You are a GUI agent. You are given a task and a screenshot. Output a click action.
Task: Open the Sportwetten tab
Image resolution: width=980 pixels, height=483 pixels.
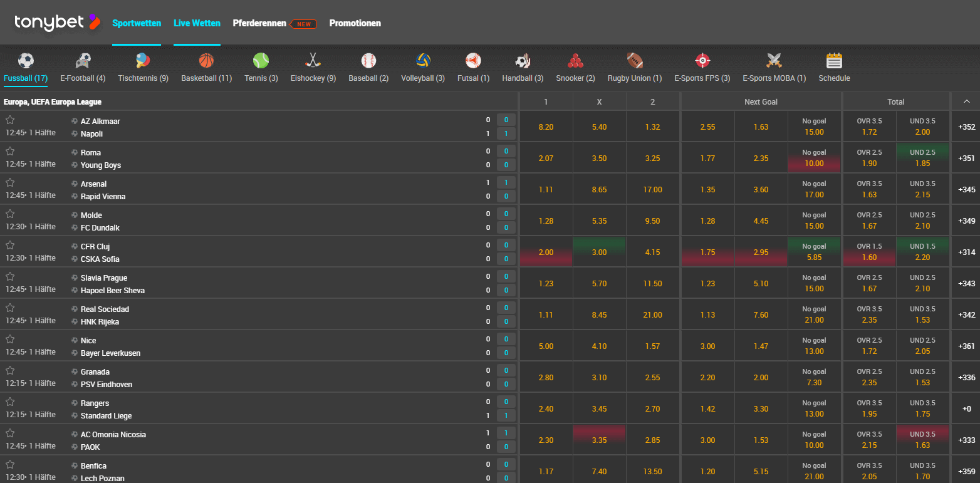pyautogui.click(x=137, y=23)
